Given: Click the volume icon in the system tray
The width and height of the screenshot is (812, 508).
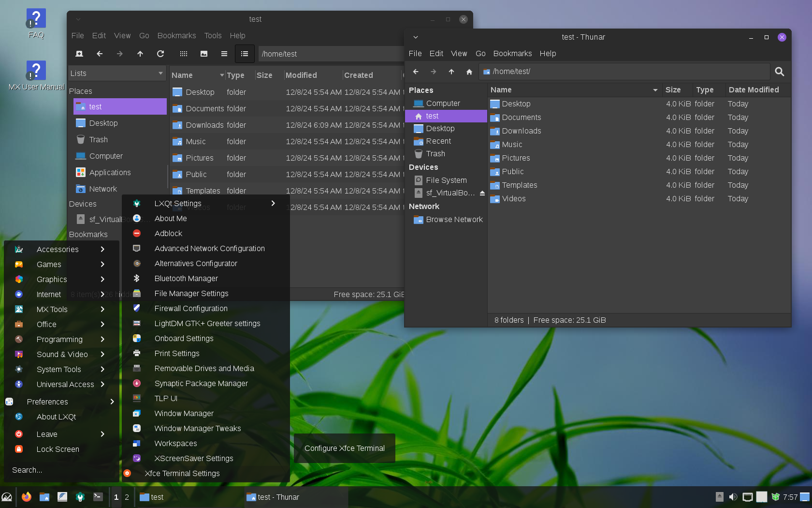Looking at the screenshot, I should 733,497.
